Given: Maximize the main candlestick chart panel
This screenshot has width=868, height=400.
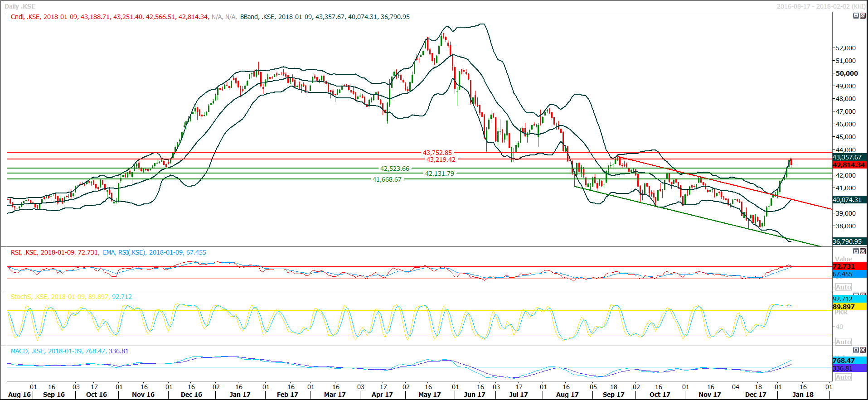Looking at the screenshot, I should pos(856,15).
